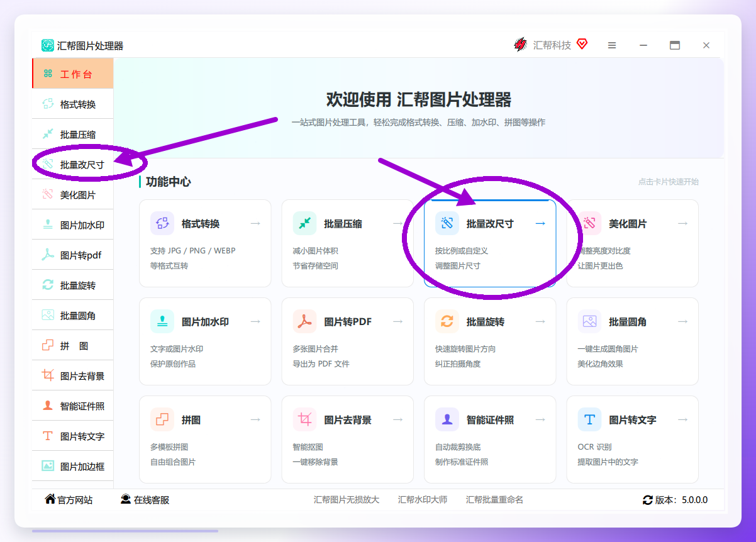Click the 图片转文字 sidebar icon
Screen dimensions: 756x542
pyautogui.click(x=48, y=436)
